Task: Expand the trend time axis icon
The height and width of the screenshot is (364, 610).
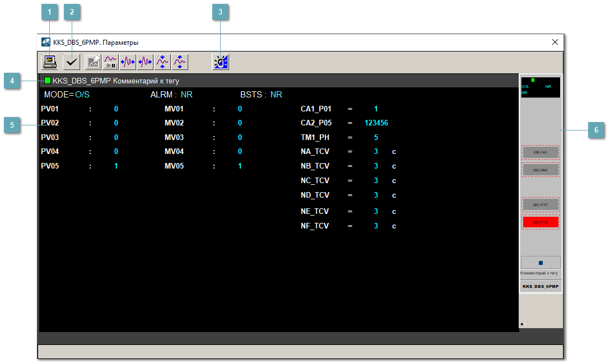Action: click(145, 62)
